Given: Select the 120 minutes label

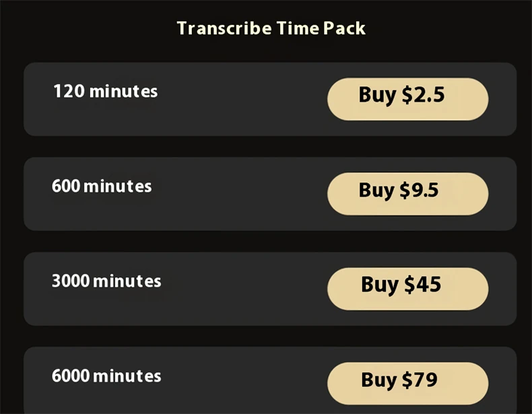Looking at the screenshot, I should (x=106, y=91).
